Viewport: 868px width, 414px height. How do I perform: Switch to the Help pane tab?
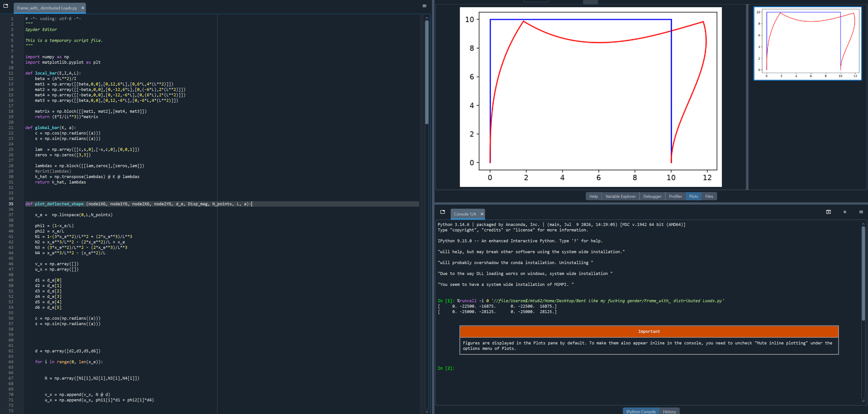point(594,196)
